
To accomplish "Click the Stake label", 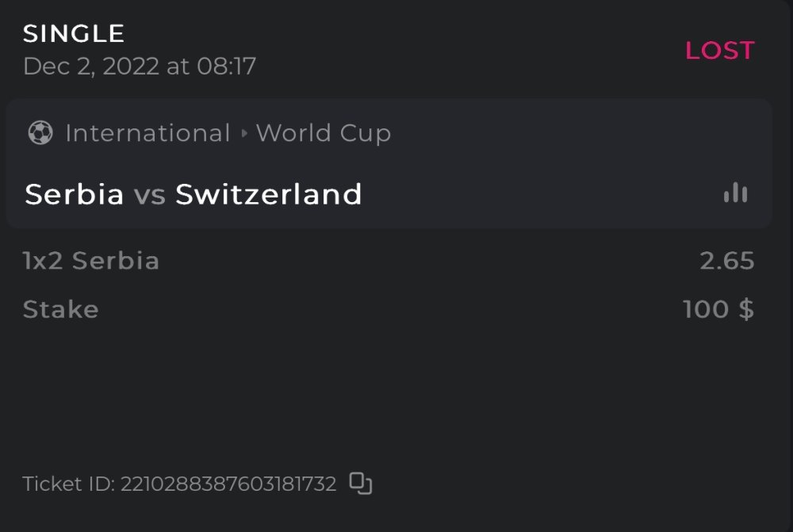I will pos(61,309).
